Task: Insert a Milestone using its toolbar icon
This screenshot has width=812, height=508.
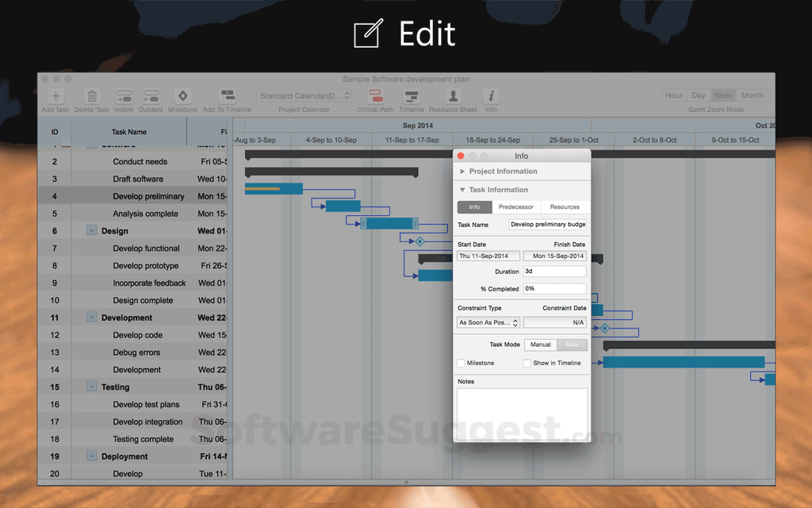Action: point(182,95)
